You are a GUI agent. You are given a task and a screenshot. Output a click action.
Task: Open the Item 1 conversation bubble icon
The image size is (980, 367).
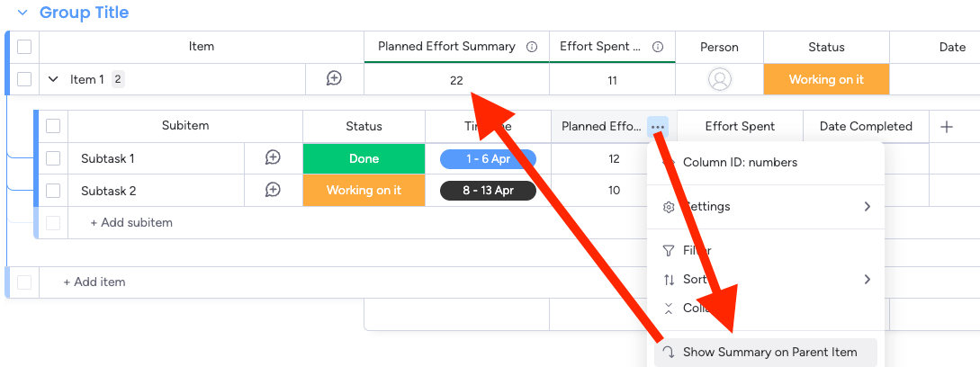(335, 78)
